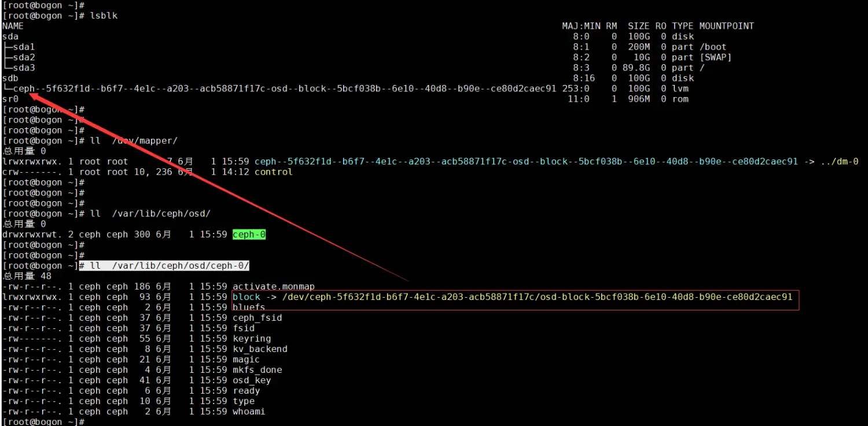This screenshot has height=426, width=868.
Task: Select the rom type value
Action: pyautogui.click(x=680, y=99)
